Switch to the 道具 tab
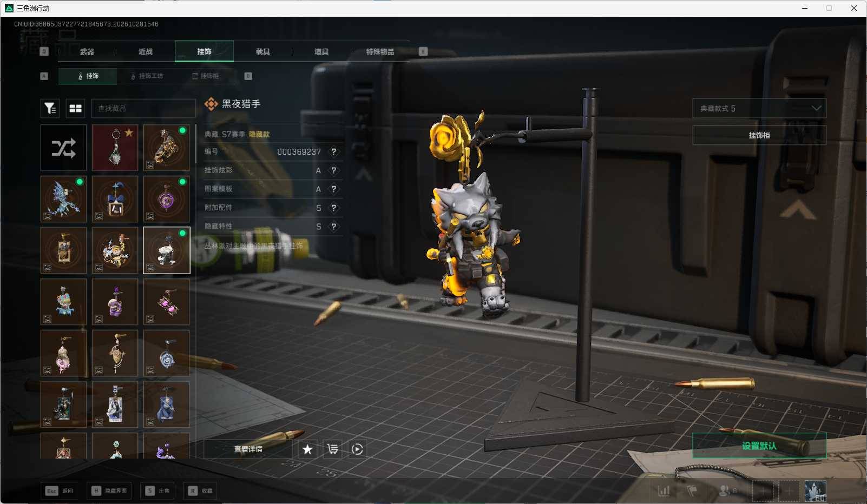 321,52
